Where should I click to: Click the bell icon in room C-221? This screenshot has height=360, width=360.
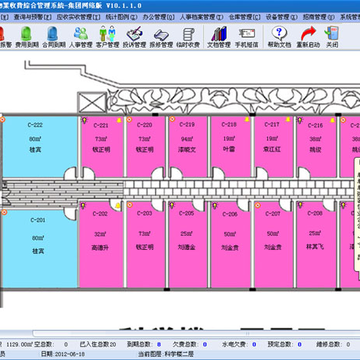tap(119, 120)
